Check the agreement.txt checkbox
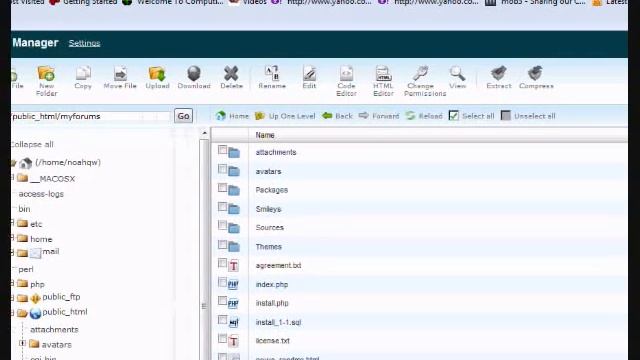Screen dimensions: 640x360 [x=222, y=263]
